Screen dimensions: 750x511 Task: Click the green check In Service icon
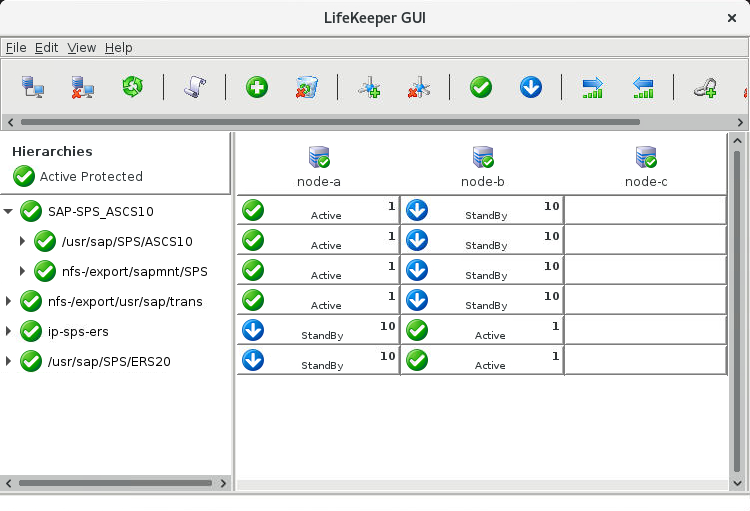tap(481, 88)
